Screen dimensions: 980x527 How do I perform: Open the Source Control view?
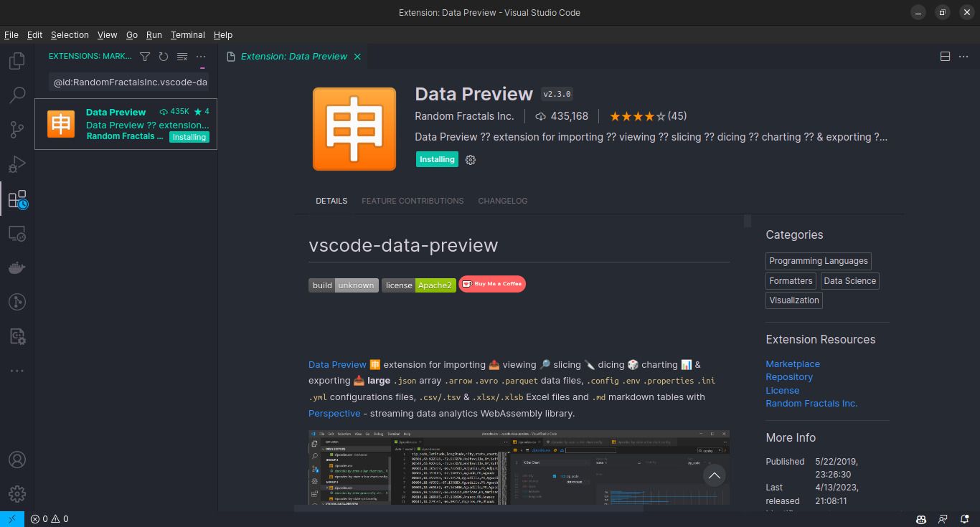[17, 129]
